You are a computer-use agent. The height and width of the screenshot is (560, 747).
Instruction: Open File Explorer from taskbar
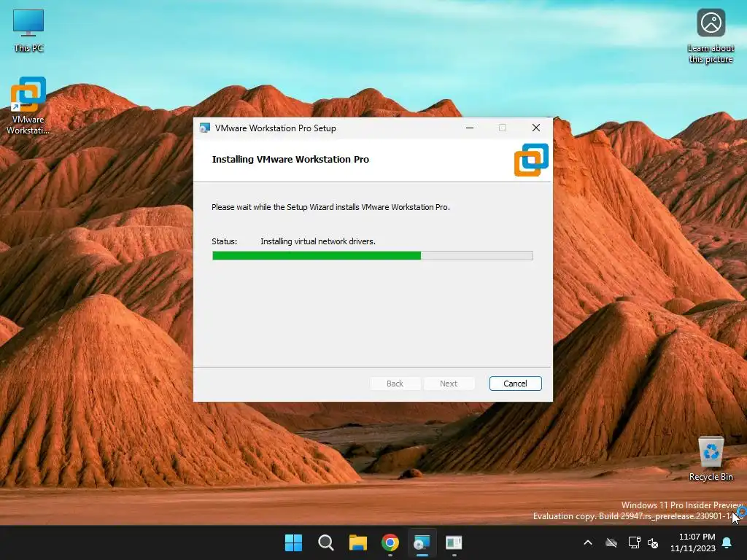[357, 542]
